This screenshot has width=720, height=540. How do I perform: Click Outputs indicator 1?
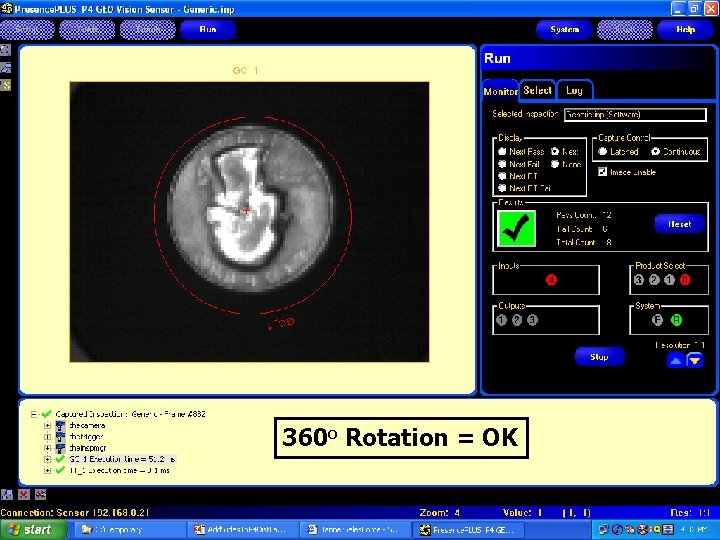pos(501,320)
